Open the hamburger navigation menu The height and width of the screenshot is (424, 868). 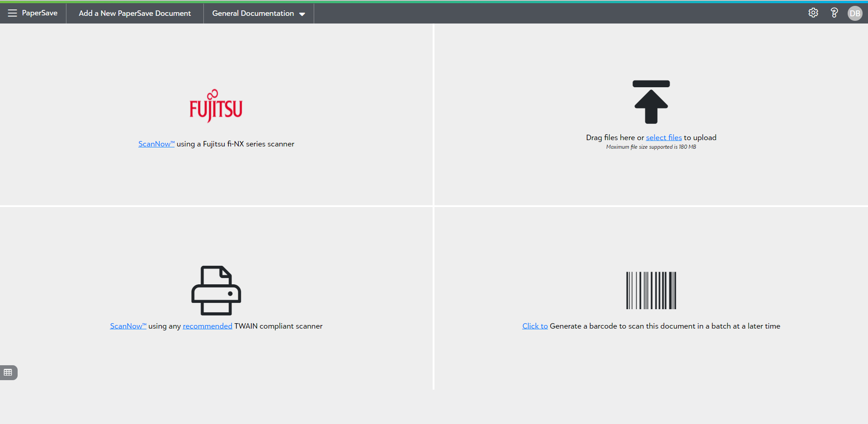point(12,13)
